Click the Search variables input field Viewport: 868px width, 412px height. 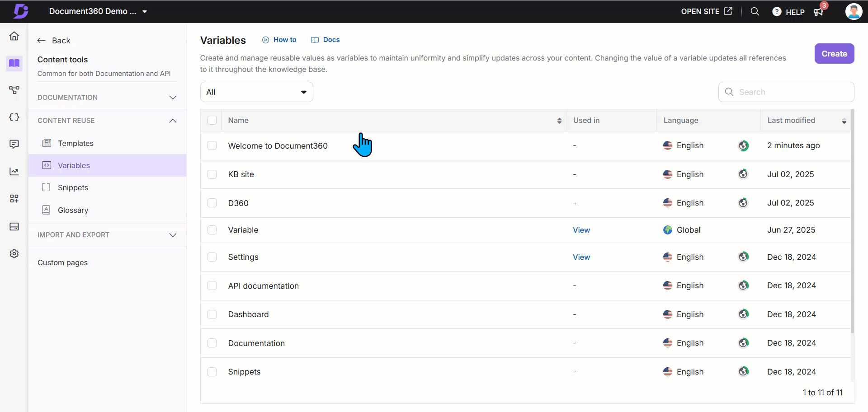(786, 92)
